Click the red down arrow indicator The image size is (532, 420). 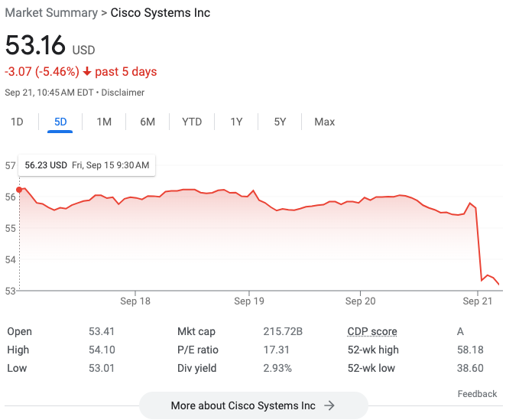[87, 71]
